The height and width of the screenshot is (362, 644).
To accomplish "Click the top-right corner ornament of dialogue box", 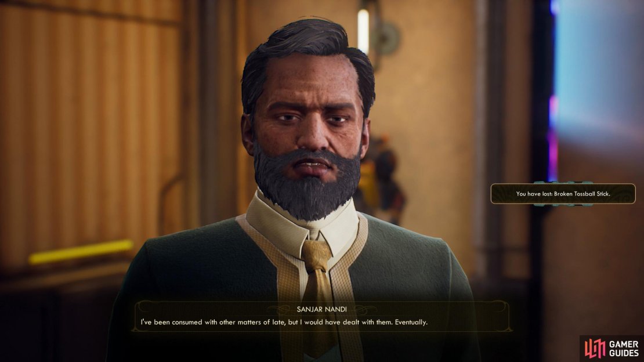I will pos(500,307).
